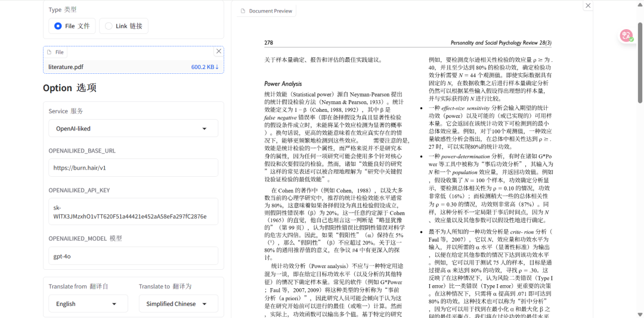Click the Power Analysis heading in preview

point(283,84)
